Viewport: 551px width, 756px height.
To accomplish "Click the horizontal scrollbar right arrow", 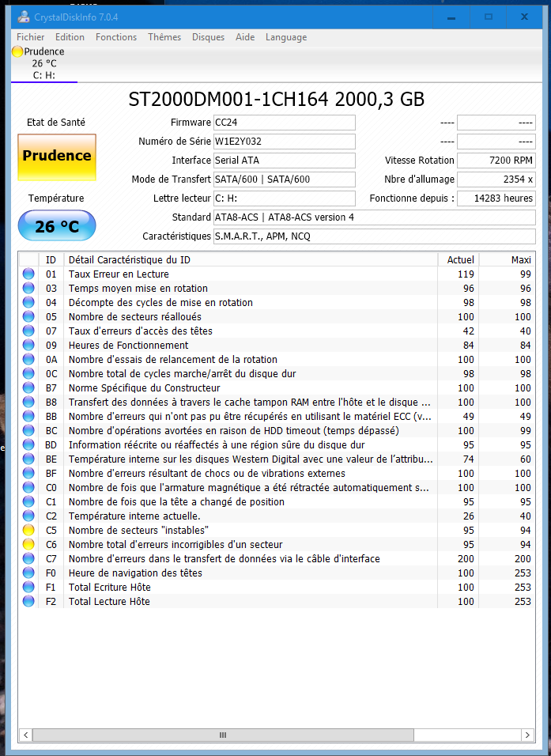I will pyautogui.click(x=527, y=735).
